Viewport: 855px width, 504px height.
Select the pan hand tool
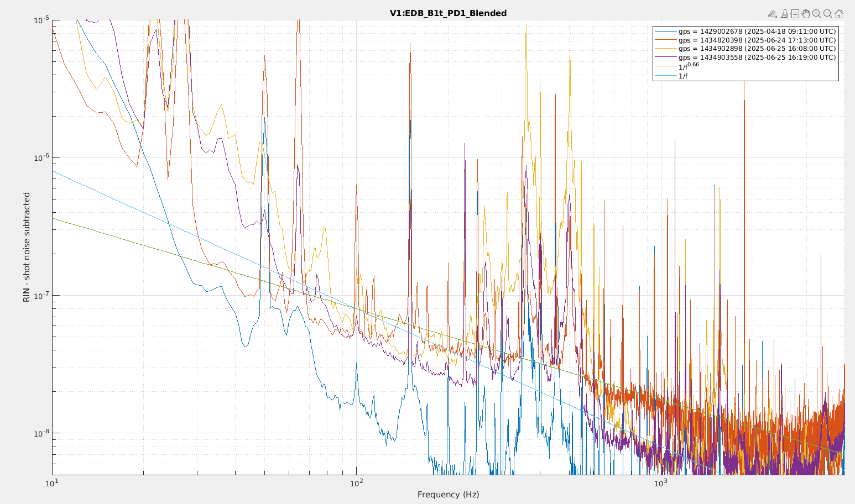coord(806,14)
